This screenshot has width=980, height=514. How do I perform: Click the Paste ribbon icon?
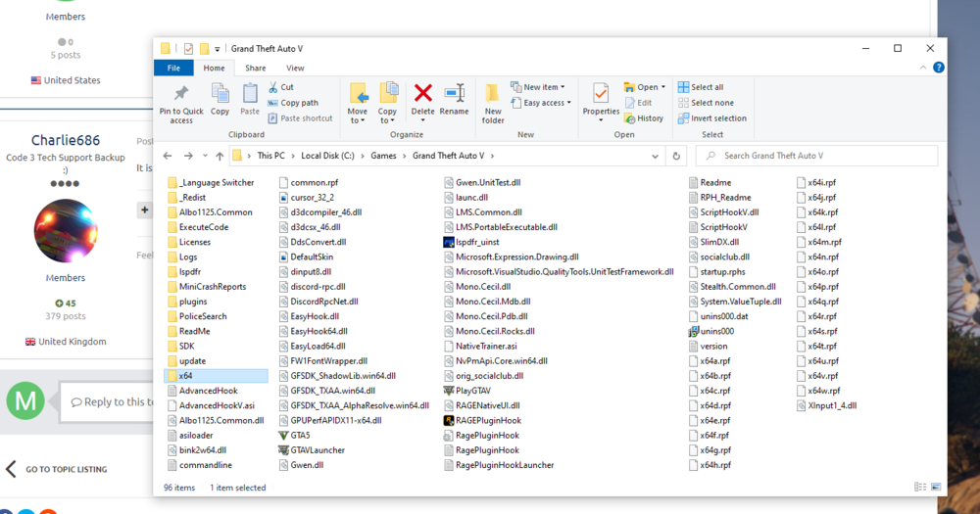(250, 94)
